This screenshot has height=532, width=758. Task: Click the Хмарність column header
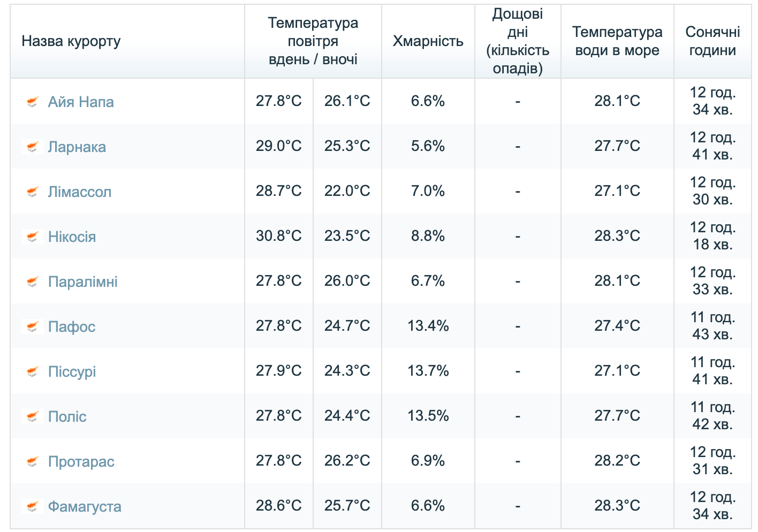pos(428,41)
